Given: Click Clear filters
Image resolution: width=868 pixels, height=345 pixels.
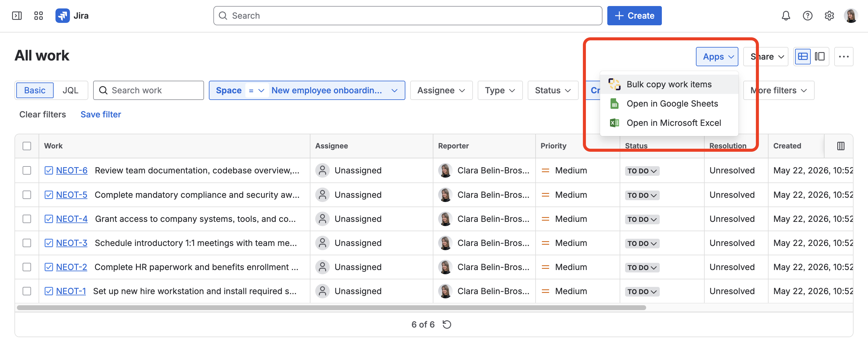Looking at the screenshot, I should click(x=42, y=114).
